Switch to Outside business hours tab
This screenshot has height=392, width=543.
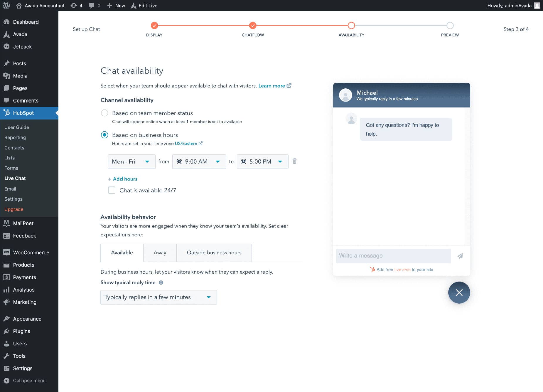214,253
